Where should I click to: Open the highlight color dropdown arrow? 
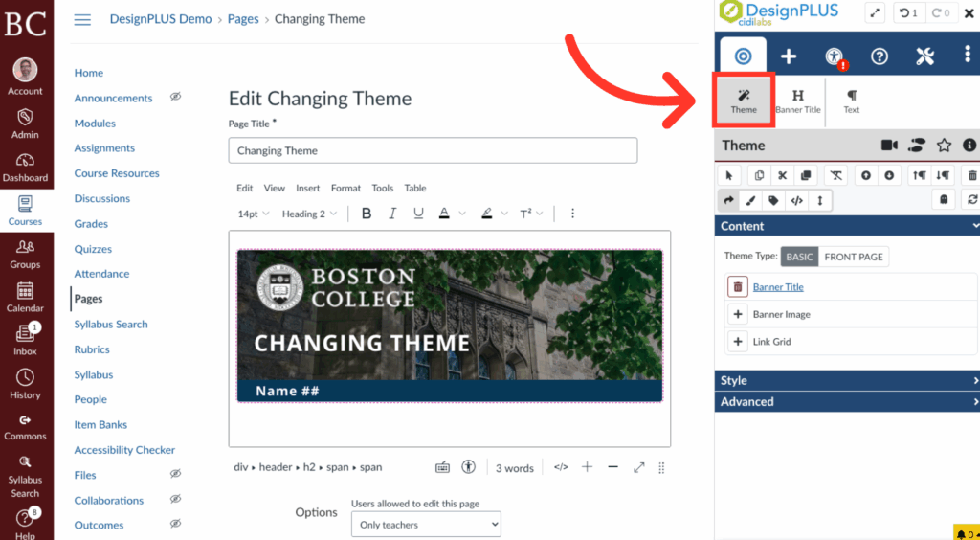[x=504, y=214]
